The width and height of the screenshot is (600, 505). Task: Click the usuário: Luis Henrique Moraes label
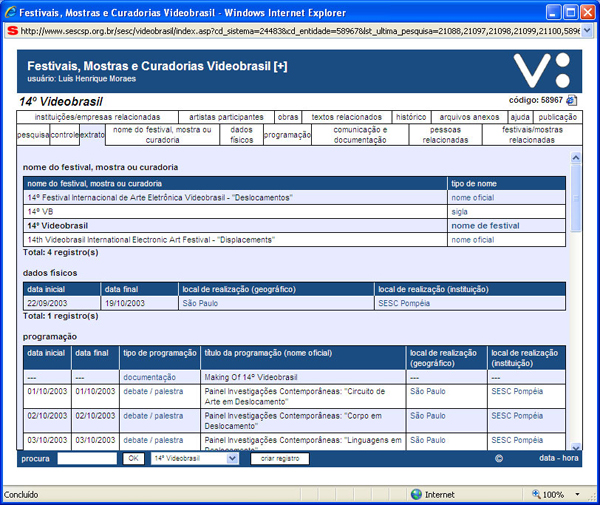(82, 79)
